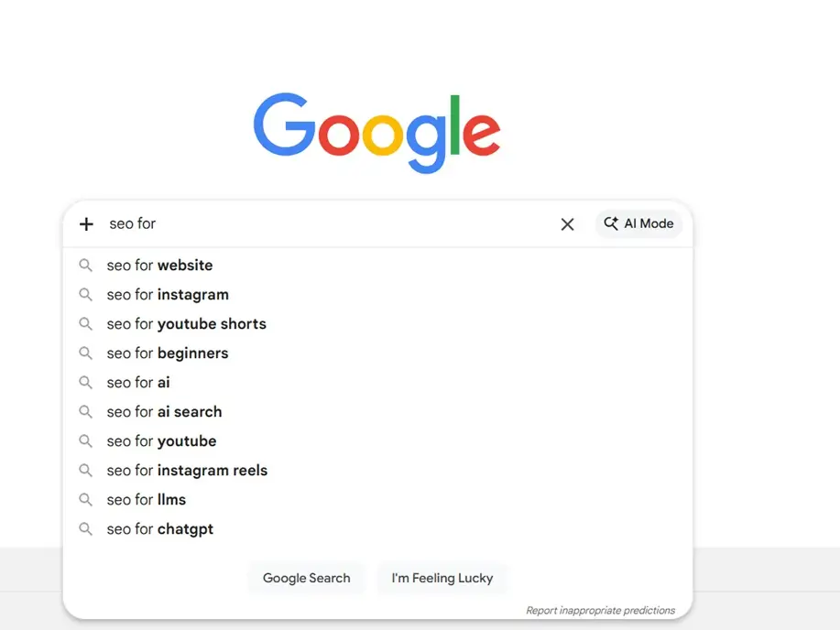Viewport: 840px width, 630px height.
Task: Clear the search query with the X icon
Action: 567,223
